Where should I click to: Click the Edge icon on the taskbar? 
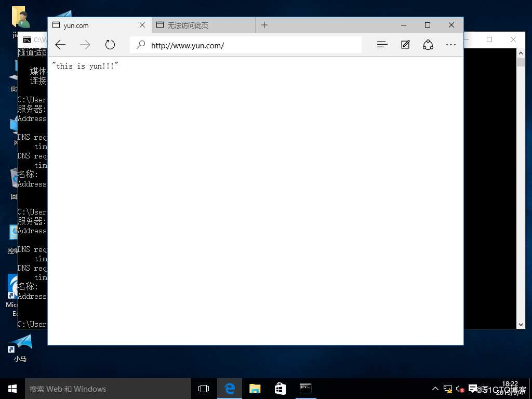230,389
